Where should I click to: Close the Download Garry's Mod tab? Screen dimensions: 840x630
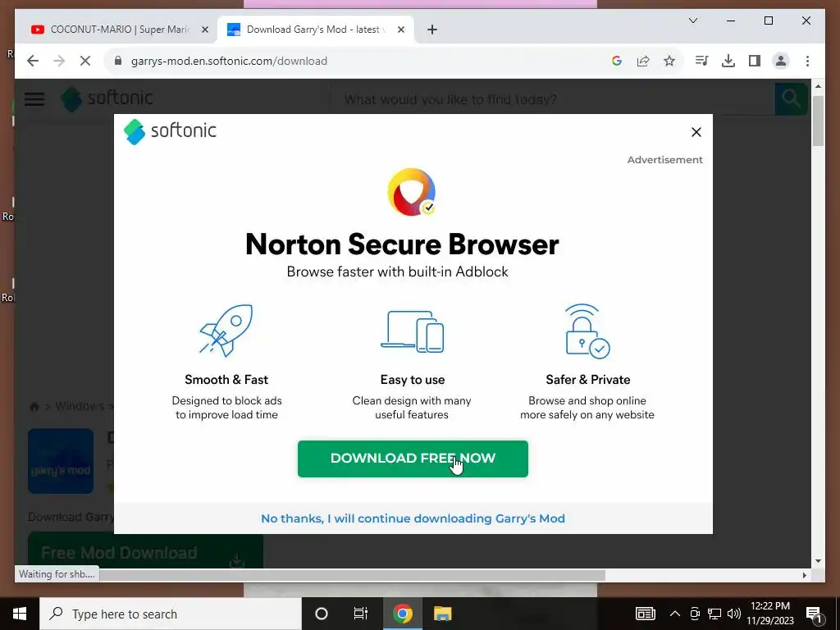point(400,30)
